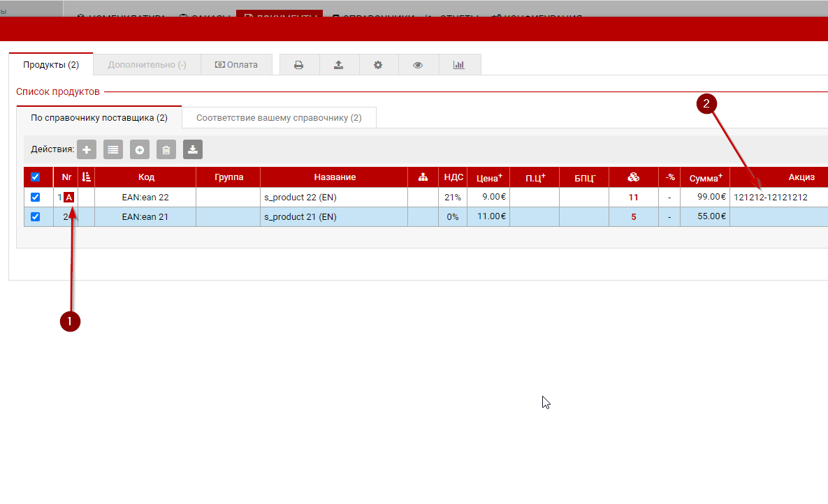Viewport: 828px width, 504px height.
Task: Open the gear settings tab
Action: pos(378,65)
